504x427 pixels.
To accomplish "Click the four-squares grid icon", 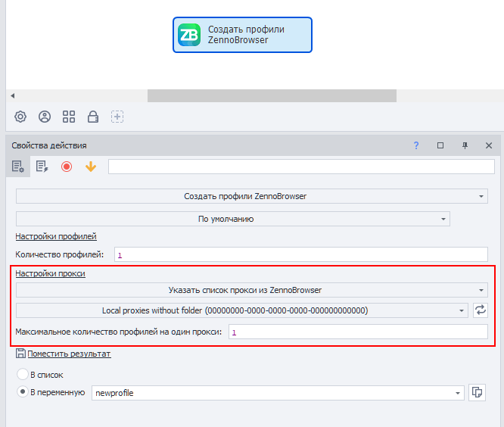I will (69, 117).
